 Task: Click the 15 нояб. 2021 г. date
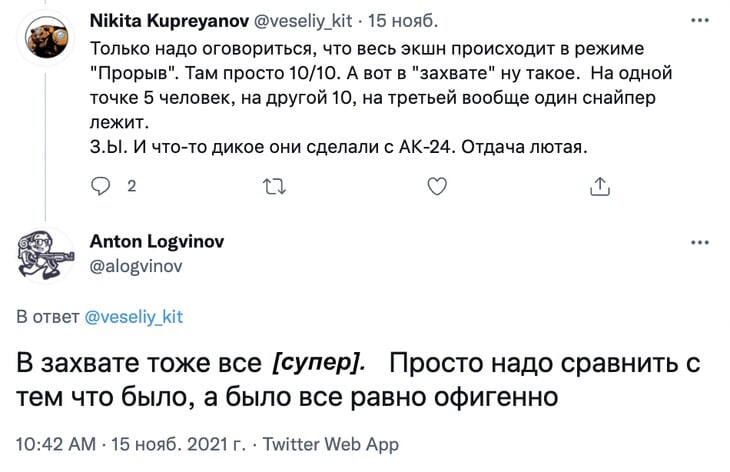[x=178, y=444]
